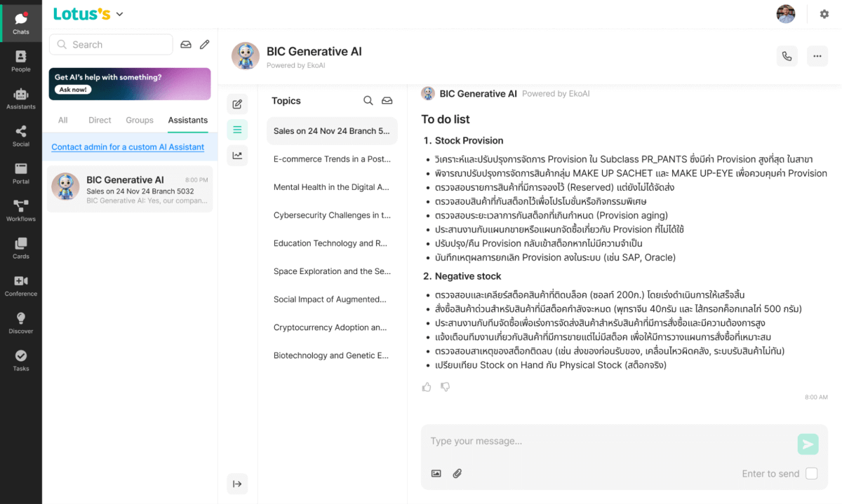Open the Workflows sidebar icon
The image size is (842, 504).
coord(21,210)
